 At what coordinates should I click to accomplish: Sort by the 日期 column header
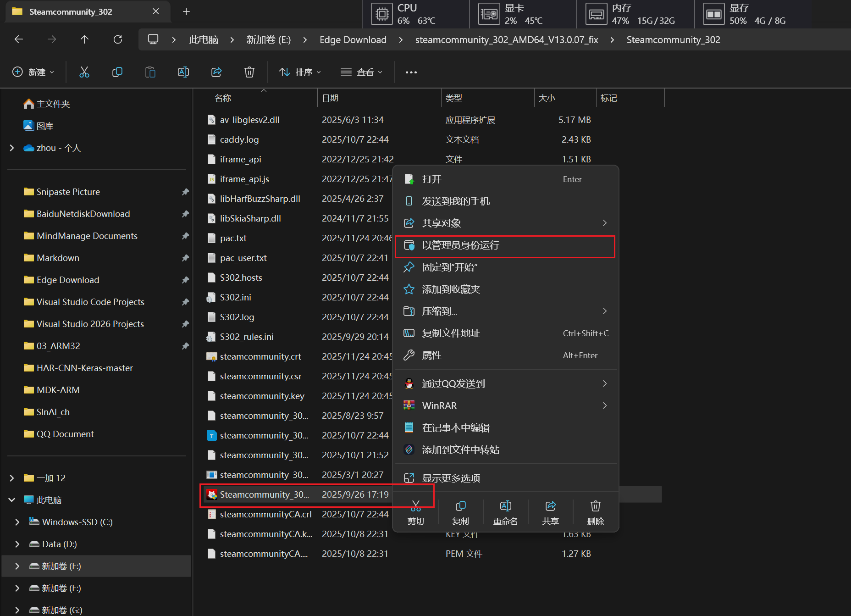330,98
